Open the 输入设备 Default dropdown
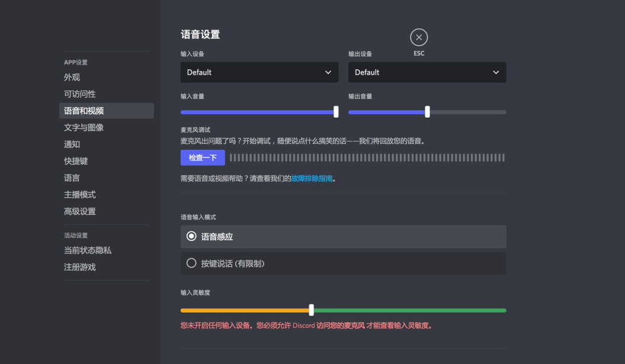 click(x=259, y=72)
